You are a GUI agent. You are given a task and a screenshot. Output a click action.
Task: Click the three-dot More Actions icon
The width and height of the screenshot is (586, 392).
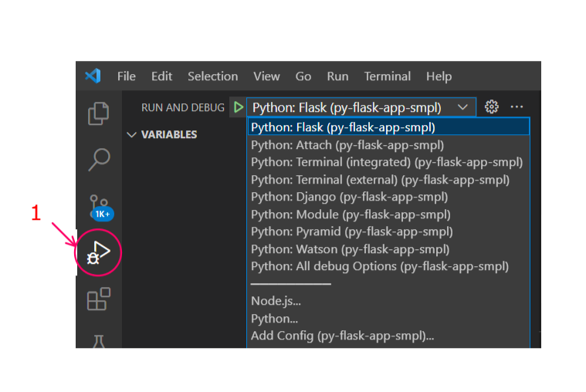tap(517, 107)
